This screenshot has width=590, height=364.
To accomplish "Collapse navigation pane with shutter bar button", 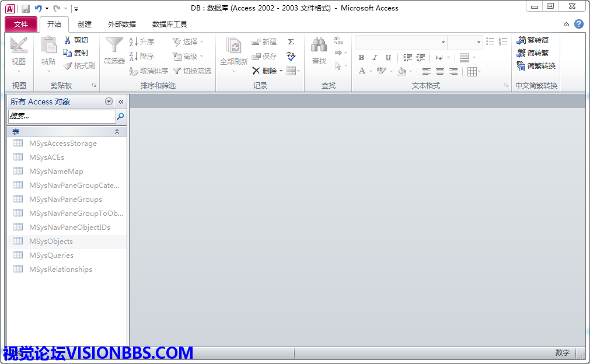I will tap(121, 101).
